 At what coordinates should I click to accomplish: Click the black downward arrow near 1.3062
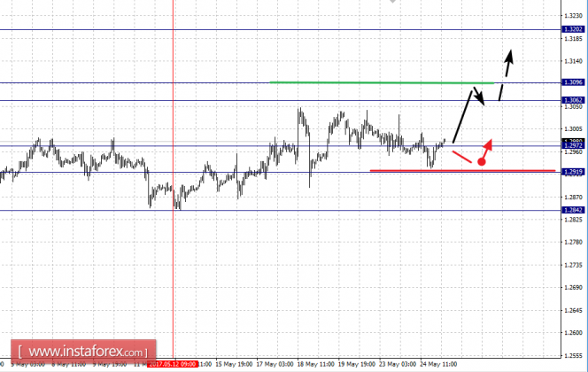pos(479,96)
